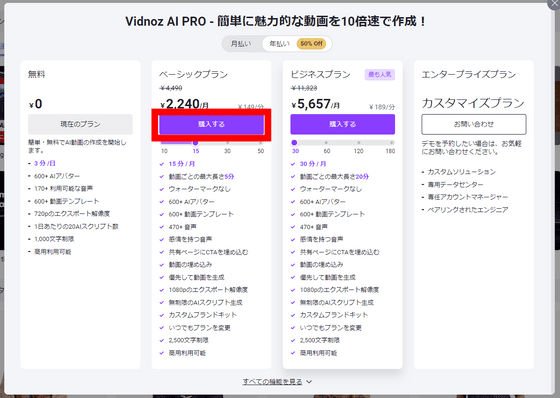The height and width of the screenshot is (398, 560).
Task: Click Basic plan 動画ごとの最大長さ5分 text
Action: pyautogui.click(x=201, y=176)
